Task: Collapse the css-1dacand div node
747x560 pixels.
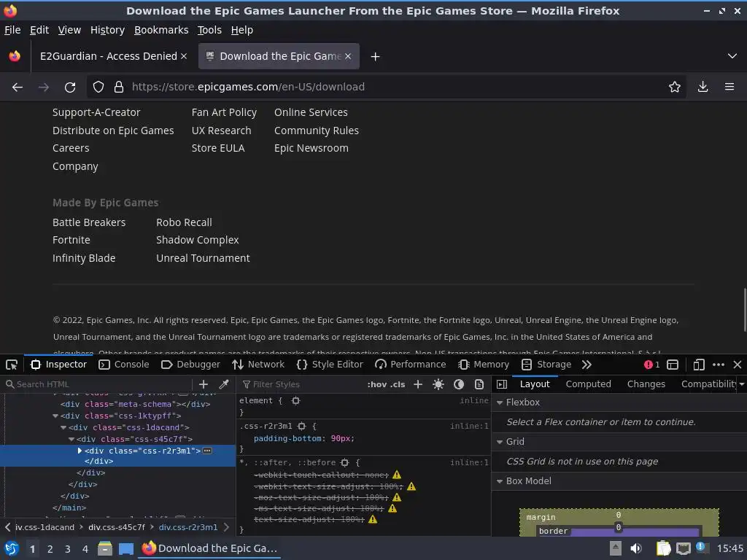Action: (x=63, y=427)
